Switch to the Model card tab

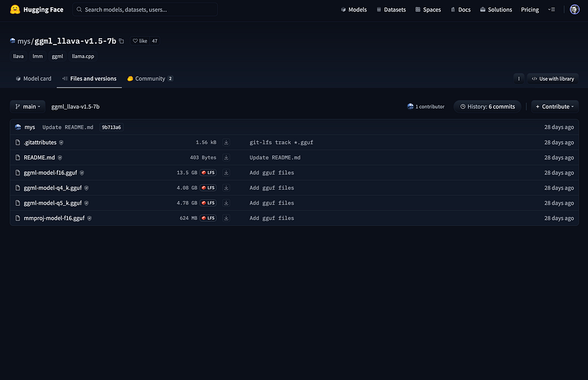(34, 79)
